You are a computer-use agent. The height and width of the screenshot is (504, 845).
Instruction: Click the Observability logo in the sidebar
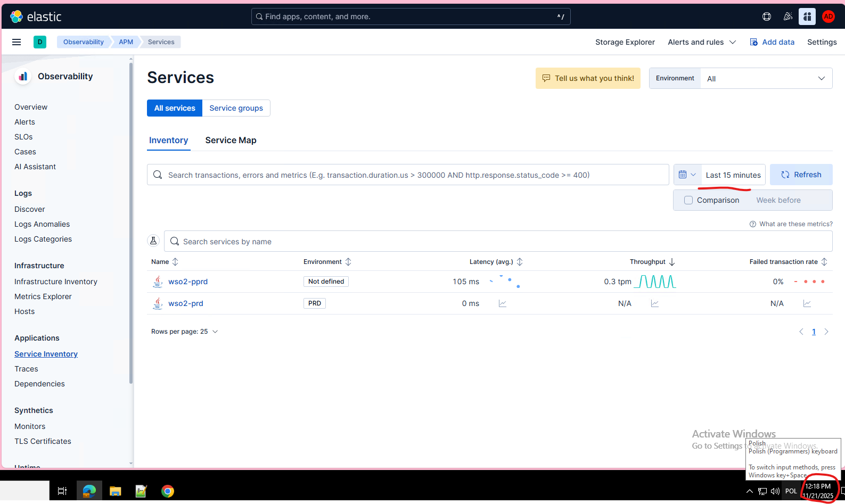click(23, 77)
